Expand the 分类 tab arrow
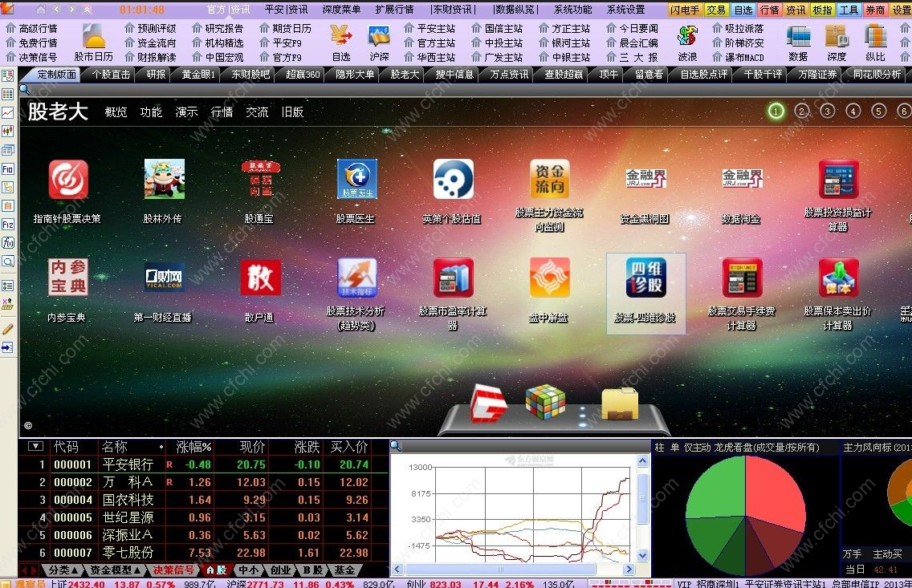Screen dimensions: 912x588 point(75,570)
